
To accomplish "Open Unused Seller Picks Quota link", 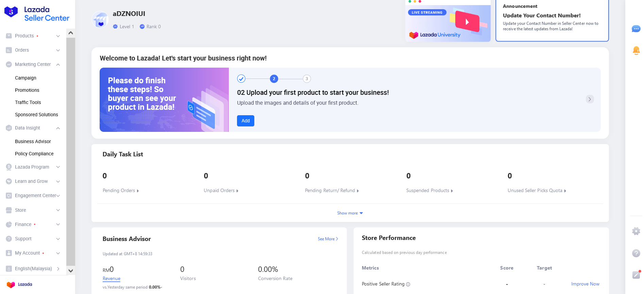I will 537,191.
